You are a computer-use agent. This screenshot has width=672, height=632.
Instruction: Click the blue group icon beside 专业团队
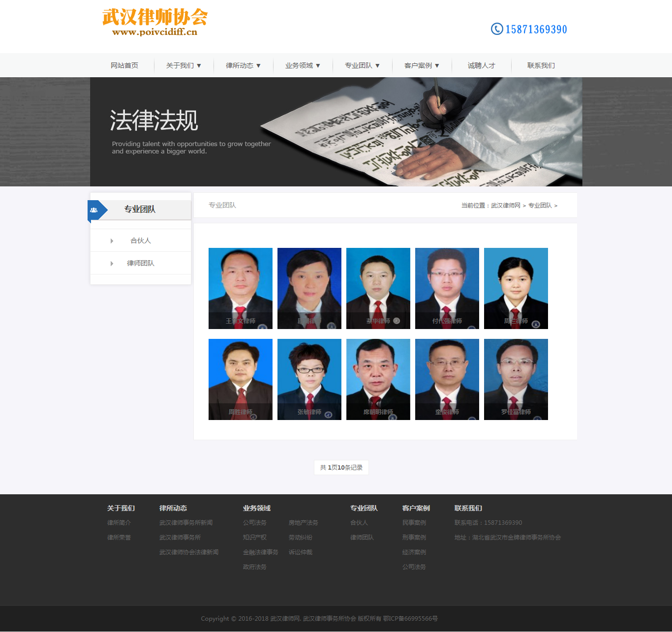pyautogui.click(x=93, y=210)
